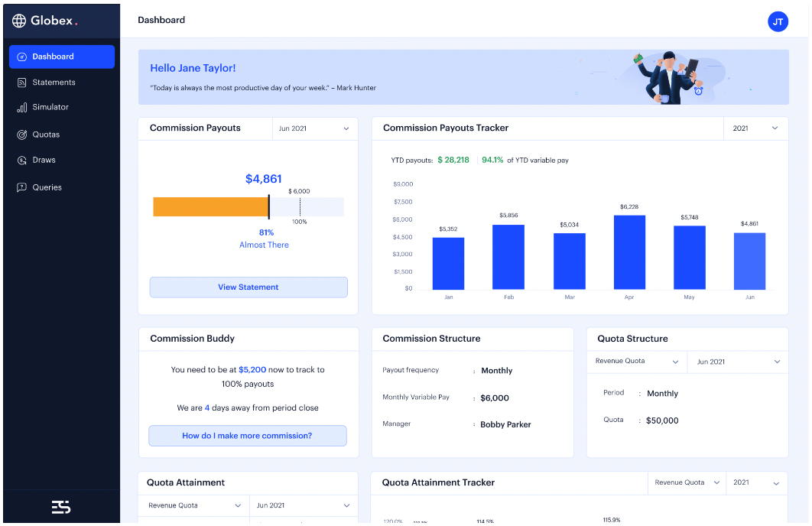This screenshot has height=526, width=812.
Task: Click the Quotas target icon
Action: 21,135
